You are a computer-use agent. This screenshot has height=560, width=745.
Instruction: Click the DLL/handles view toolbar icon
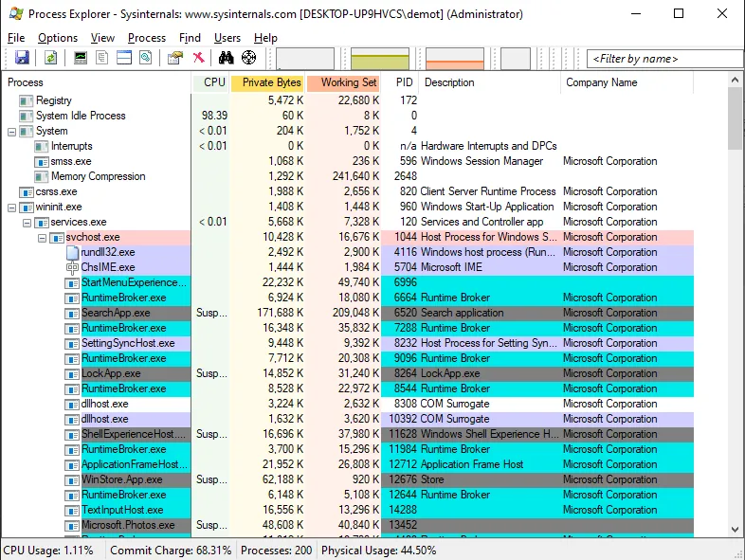(146, 58)
